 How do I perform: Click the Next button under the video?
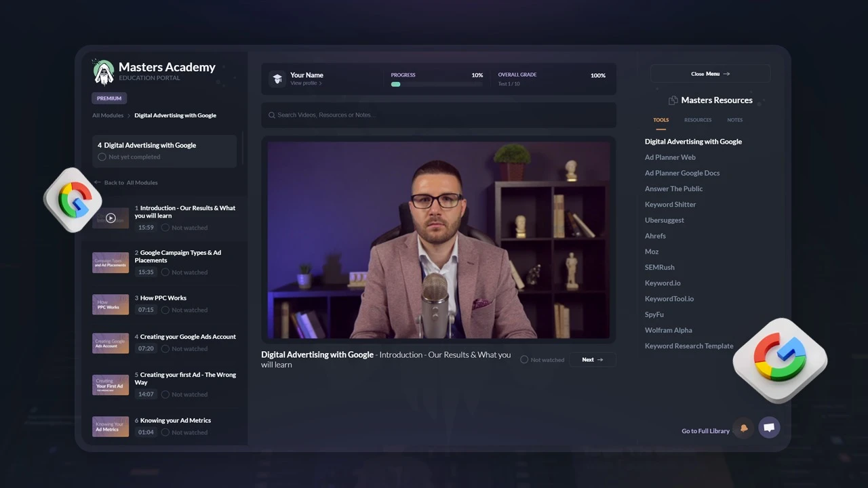pyautogui.click(x=592, y=360)
